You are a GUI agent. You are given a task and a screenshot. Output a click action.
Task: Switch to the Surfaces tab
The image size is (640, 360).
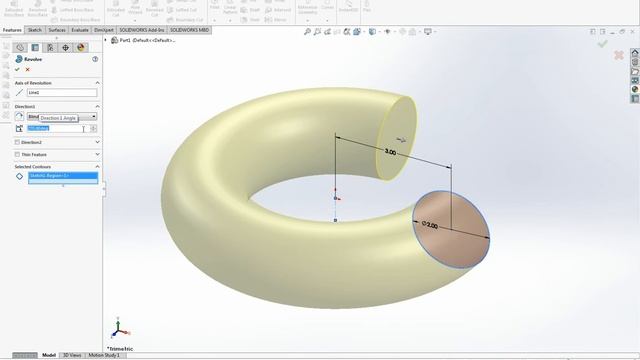(x=57, y=30)
